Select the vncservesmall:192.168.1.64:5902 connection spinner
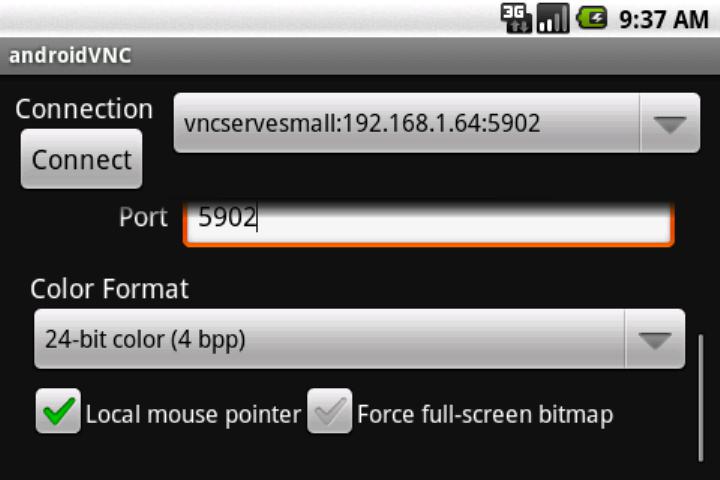This screenshot has width=720, height=480. tap(437, 123)
